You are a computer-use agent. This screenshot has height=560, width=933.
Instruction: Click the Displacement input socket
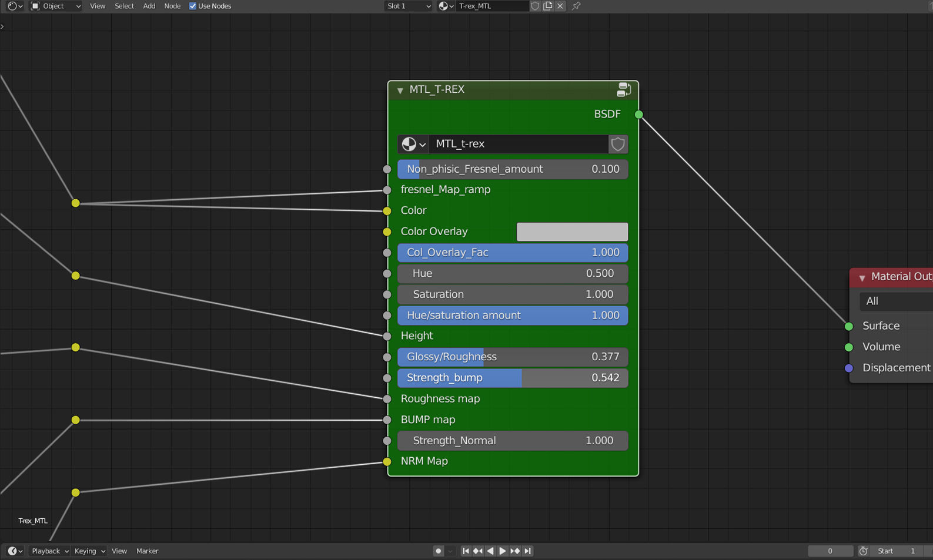tap(849, 368)
